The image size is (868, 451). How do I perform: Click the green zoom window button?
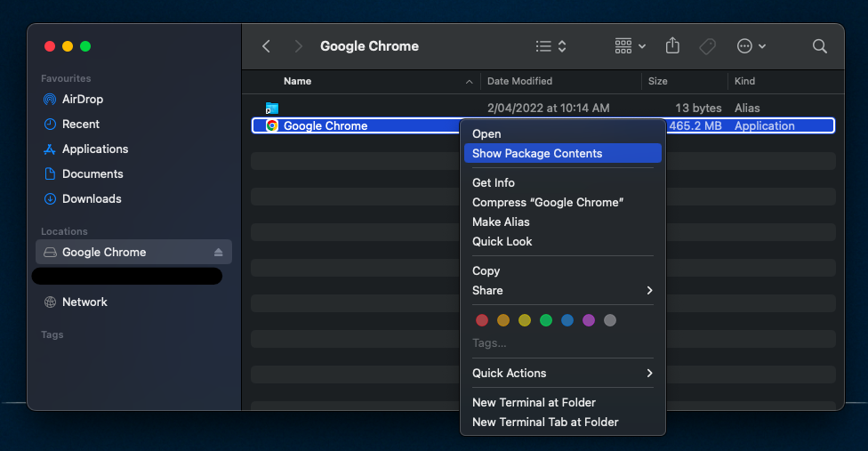pyautogui.click(x=85, y=46)
